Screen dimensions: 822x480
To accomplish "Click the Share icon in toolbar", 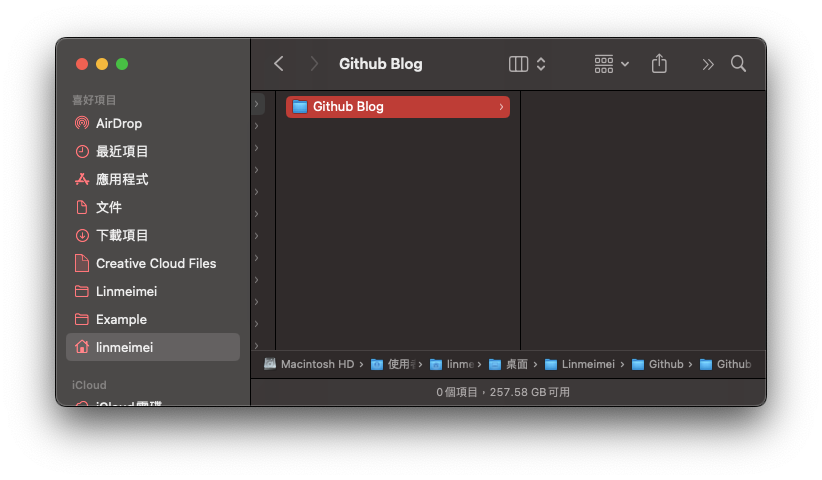I will pos(659,63).
